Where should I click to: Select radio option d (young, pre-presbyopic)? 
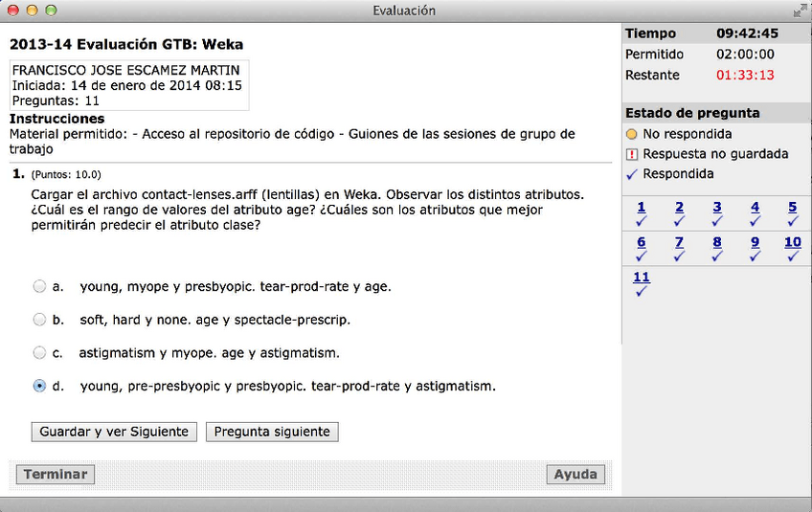tap(39, 387)
